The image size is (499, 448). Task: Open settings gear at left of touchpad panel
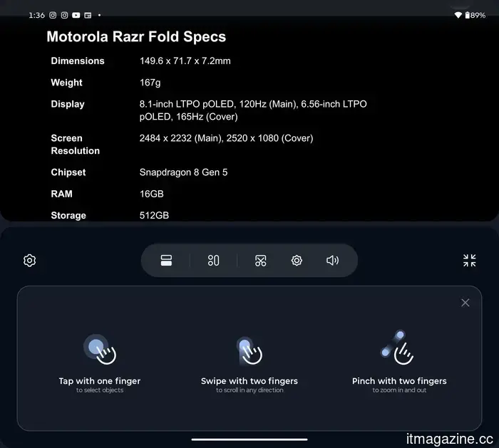click(30, 261)
